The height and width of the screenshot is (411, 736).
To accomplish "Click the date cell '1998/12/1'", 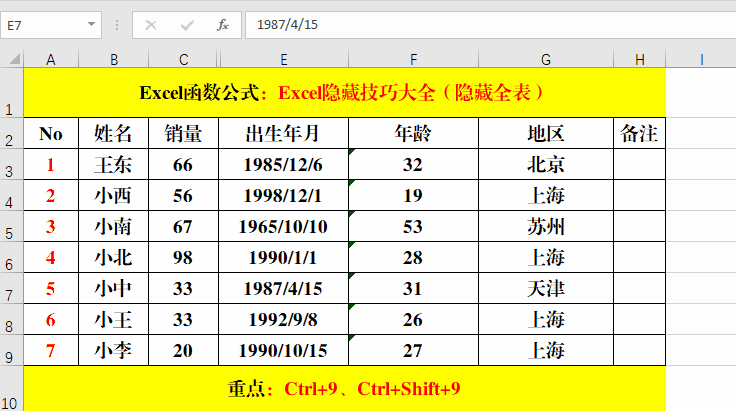I will coord(284,195).
